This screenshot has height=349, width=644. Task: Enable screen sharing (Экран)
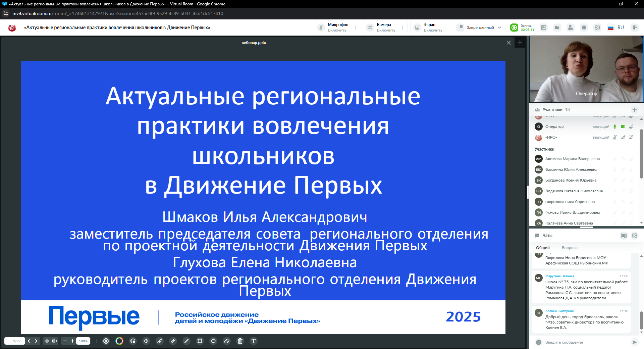click(x=428, y=28)
